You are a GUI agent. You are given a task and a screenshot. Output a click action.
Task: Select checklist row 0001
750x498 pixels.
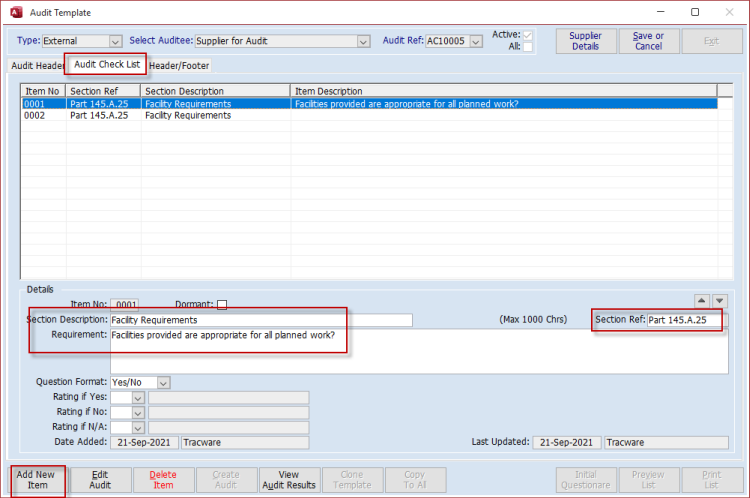pos(369,104)
